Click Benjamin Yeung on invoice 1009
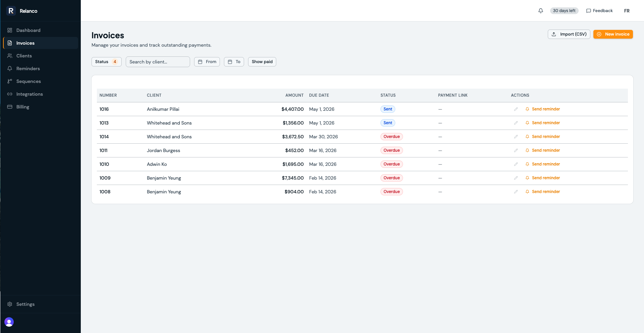Screen dimensions: 644x333 pos(164,178)
